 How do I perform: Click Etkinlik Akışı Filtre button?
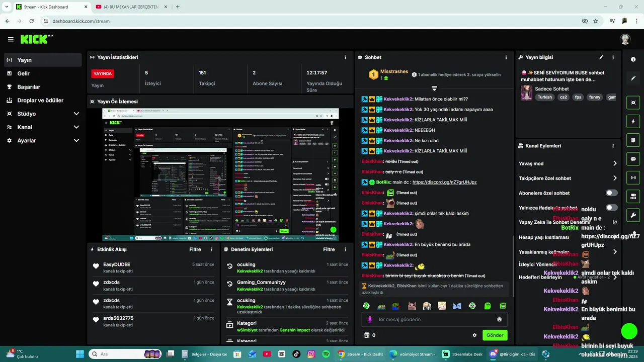195,249
